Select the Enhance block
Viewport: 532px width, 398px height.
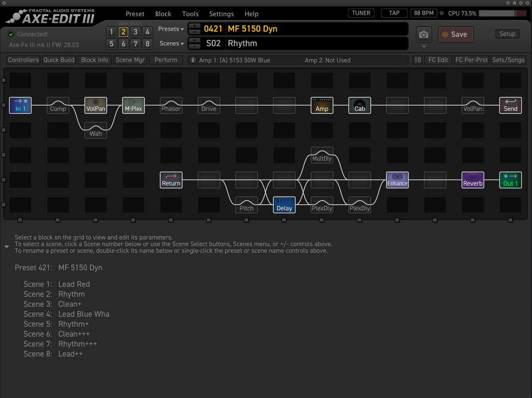pyautogui.click(x=397, y=180)
